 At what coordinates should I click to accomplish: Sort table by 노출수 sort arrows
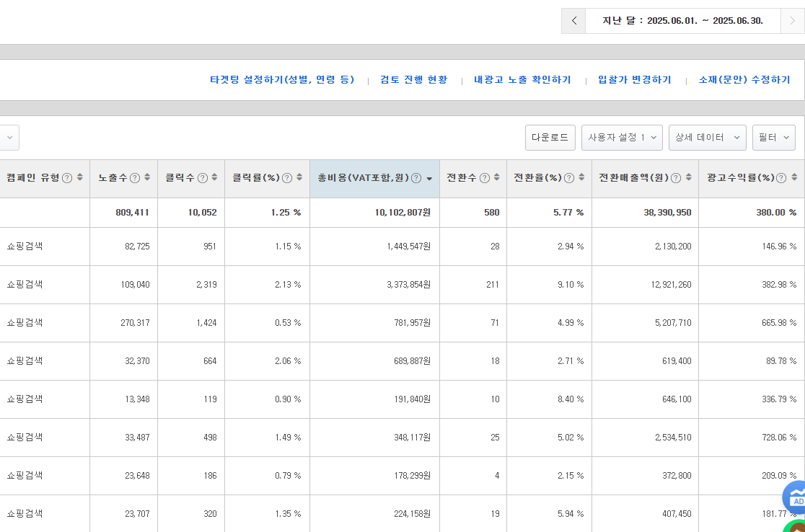(x=147, y=178)
